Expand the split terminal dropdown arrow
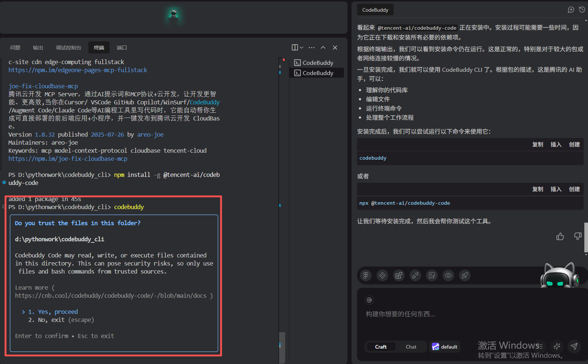 coord(301,48)
